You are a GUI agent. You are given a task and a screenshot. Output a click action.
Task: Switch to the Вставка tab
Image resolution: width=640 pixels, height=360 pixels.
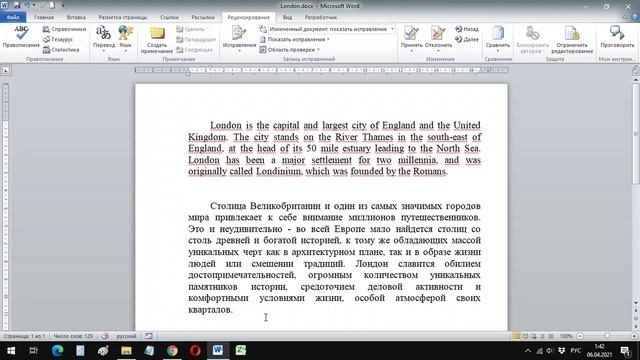(76, 17)
